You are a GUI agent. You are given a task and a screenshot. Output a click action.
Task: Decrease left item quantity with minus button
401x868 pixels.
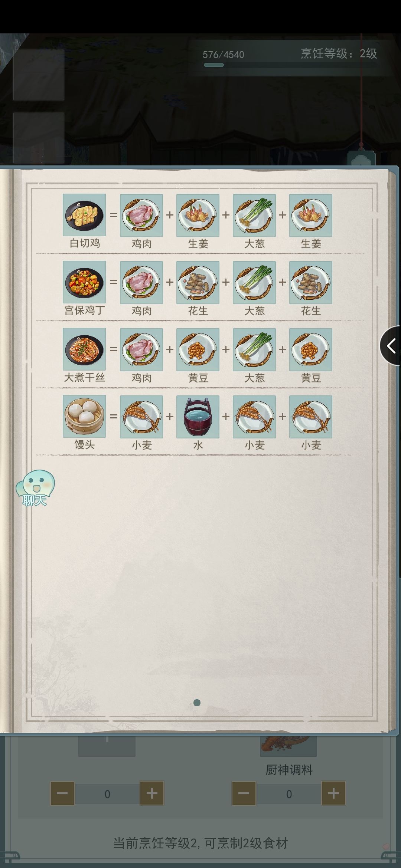pyautogui.click(x=62, y=793)
